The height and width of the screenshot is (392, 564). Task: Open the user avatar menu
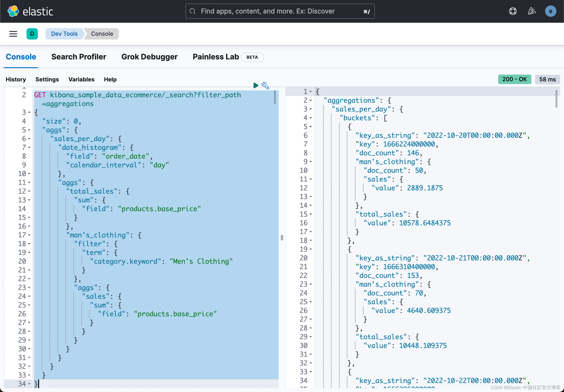[551, 11]
